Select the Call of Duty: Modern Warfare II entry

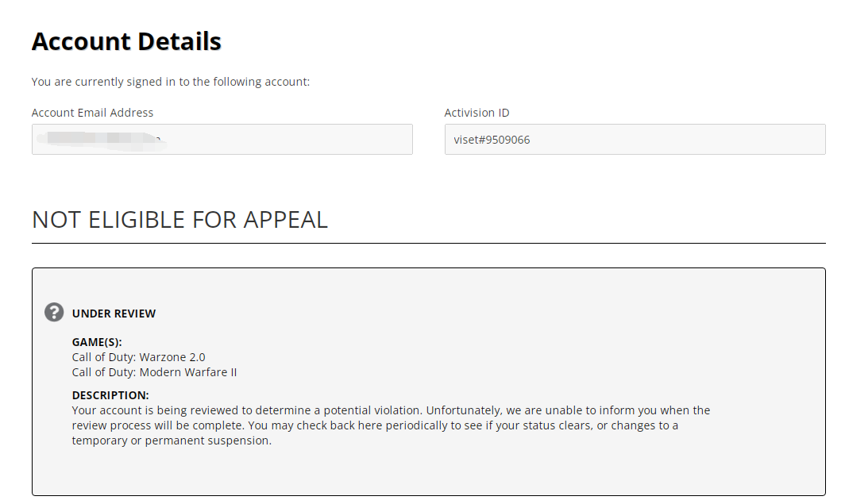[154, 372]
